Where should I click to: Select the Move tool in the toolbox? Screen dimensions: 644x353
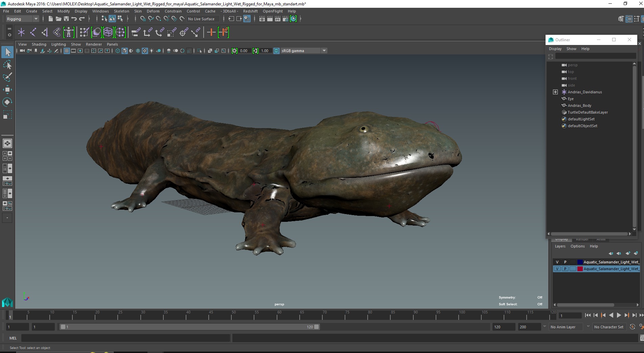click(7, 90)
